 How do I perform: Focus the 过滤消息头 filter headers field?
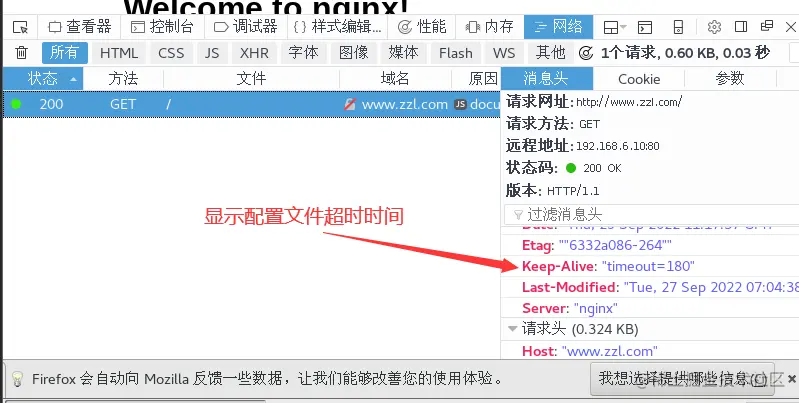(x=652, y=214)
